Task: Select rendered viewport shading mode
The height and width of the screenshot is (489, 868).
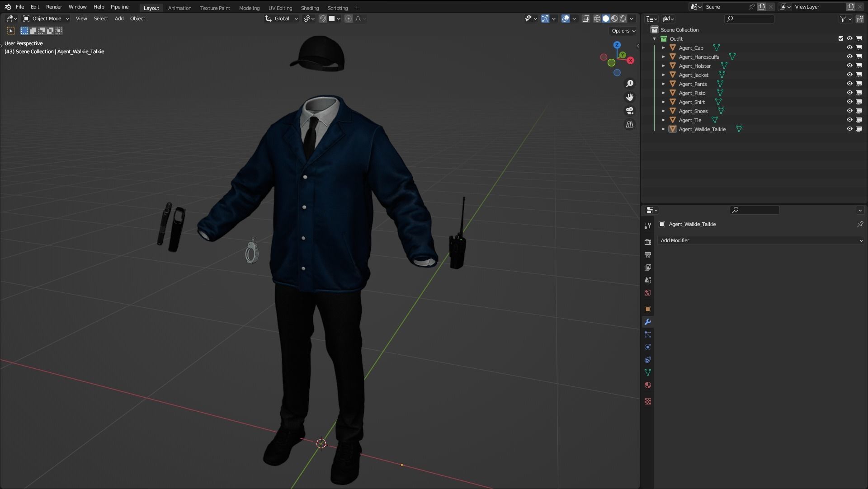Action: pyautogui.click(x=623, y=19)
